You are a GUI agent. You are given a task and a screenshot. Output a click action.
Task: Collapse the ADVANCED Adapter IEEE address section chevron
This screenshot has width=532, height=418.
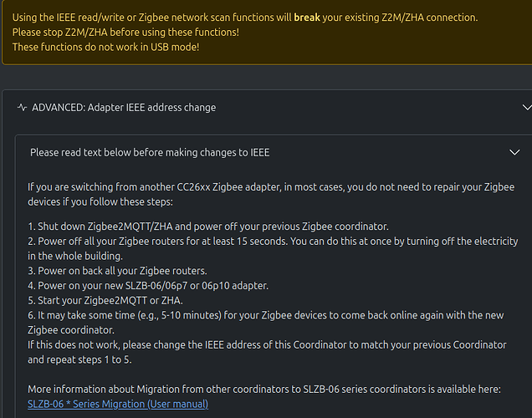point(527,108)
